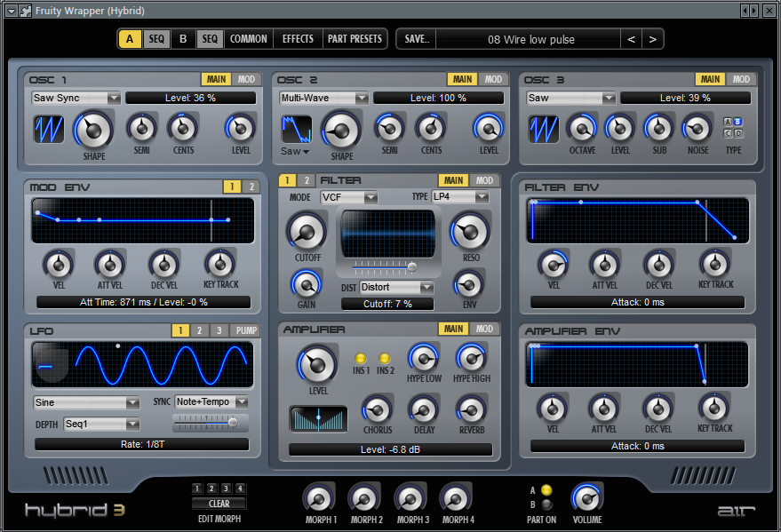Open the LFO SYNC Note+Tempo dropdown
The width and height of the screenshot is (781, 532).
[x=211, y=401]
